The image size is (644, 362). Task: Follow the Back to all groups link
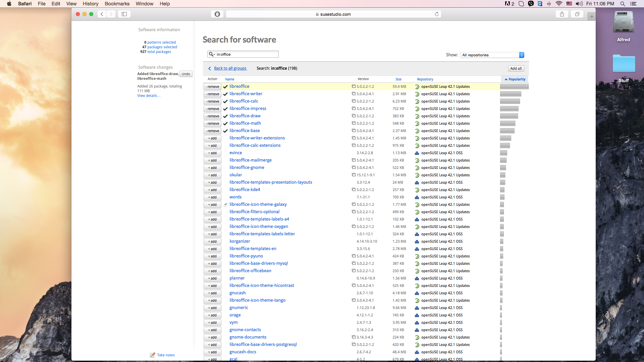pyautogui.click(x=230, y=68)
